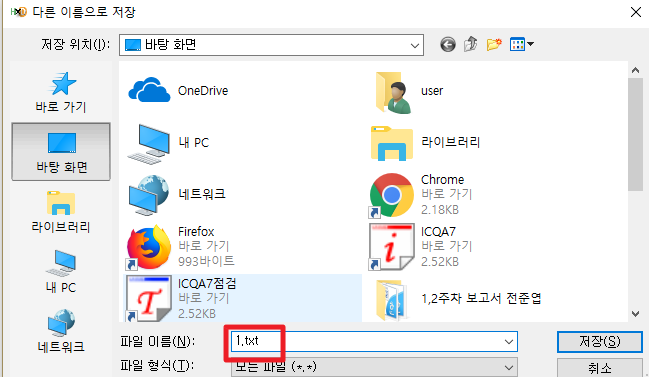Go back using the toolbar back arrow
654x377 pixels.
[448, 44]
